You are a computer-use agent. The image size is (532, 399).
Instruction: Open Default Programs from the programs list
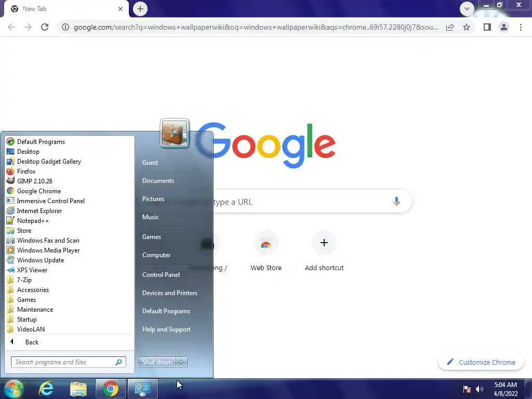coord(41,141)
